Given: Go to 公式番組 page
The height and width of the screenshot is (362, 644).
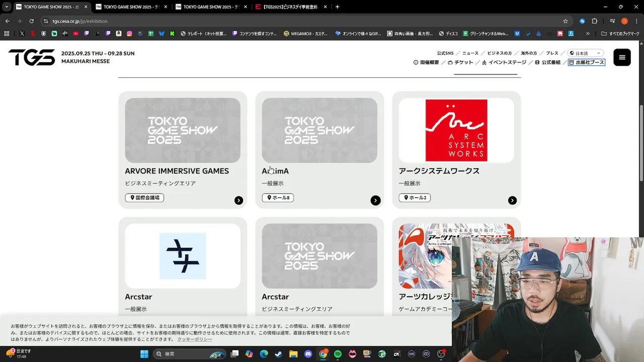Looking at the screenshot, I should [x=547, y=62].
